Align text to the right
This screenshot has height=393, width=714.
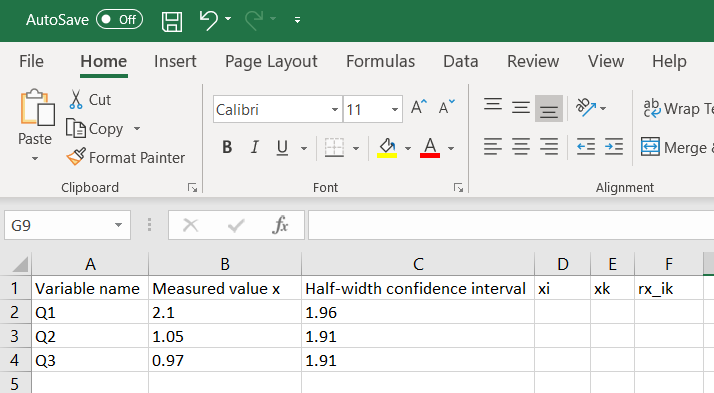[549, 147]
